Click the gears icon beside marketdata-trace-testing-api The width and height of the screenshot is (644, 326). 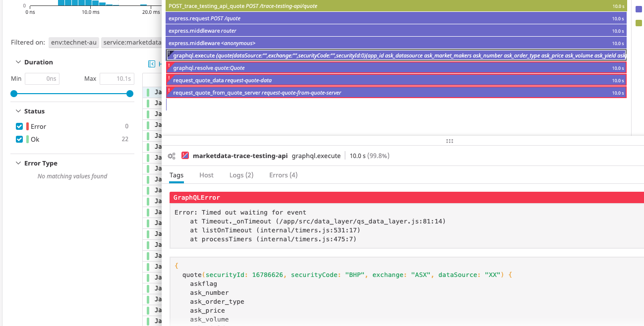tap(172, 156)
